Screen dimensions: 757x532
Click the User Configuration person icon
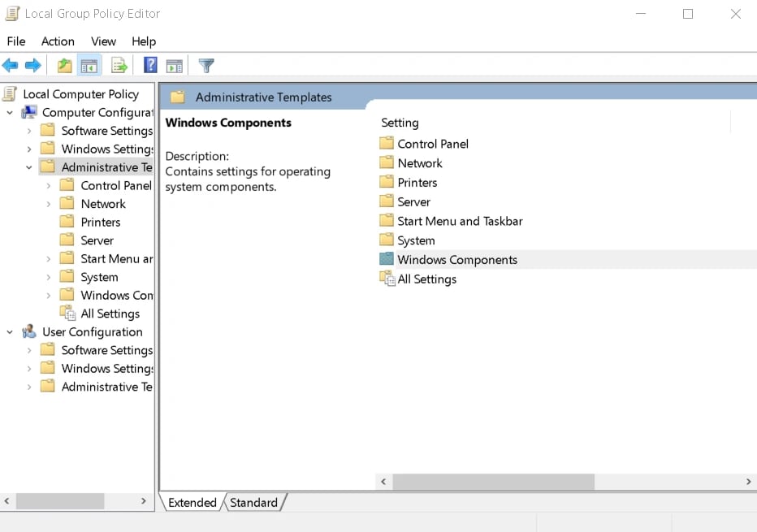[29, 331]
